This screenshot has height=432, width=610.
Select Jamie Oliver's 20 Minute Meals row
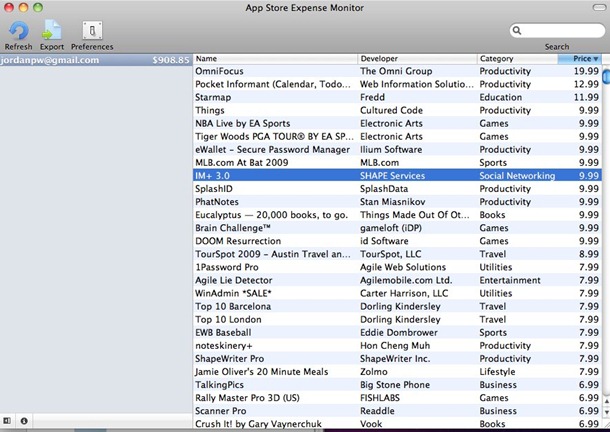point(397,372)
